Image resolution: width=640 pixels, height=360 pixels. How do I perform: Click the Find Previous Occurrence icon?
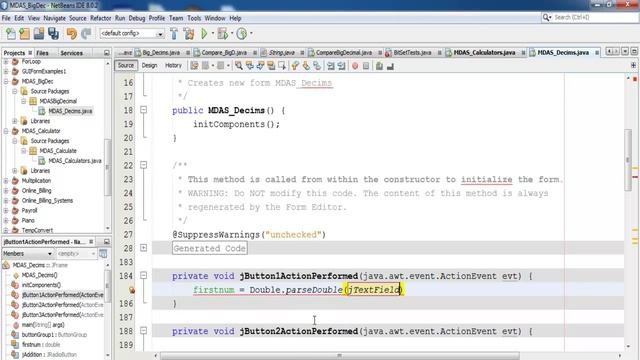click(x=249, y=66)
